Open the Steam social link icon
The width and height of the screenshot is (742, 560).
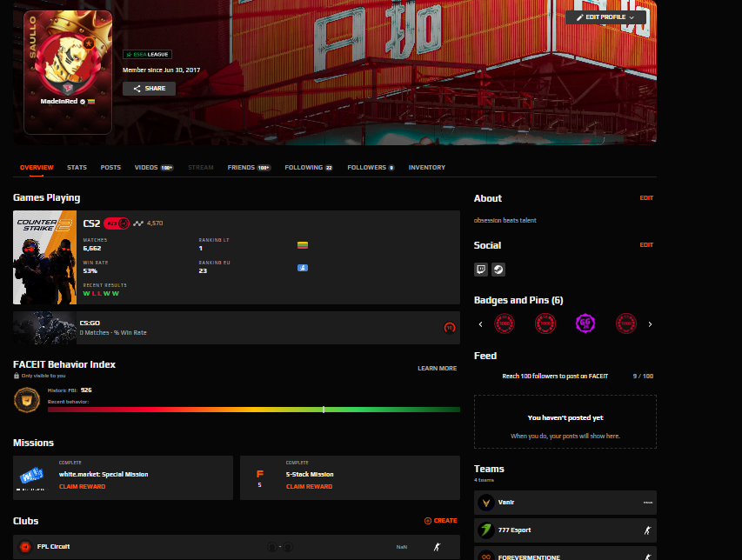[498, 270]
